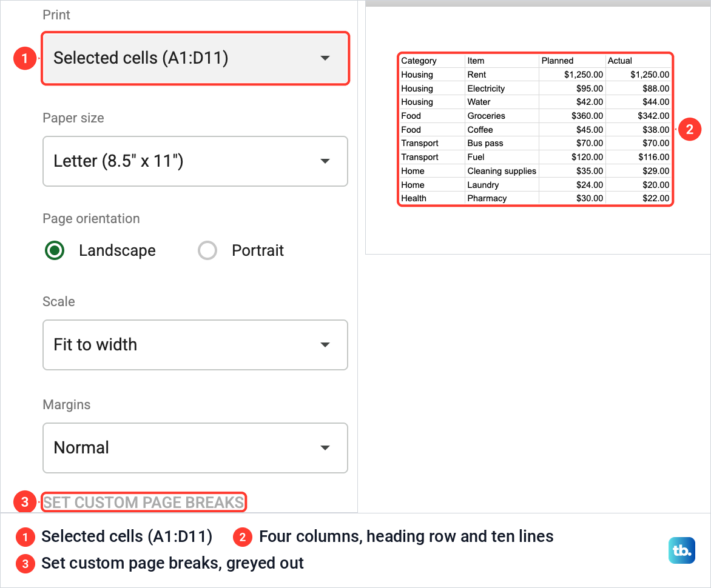Screen dimensions: 711x588
Task: Open the Fit to width scale dropdown
Action: (195, 345)
